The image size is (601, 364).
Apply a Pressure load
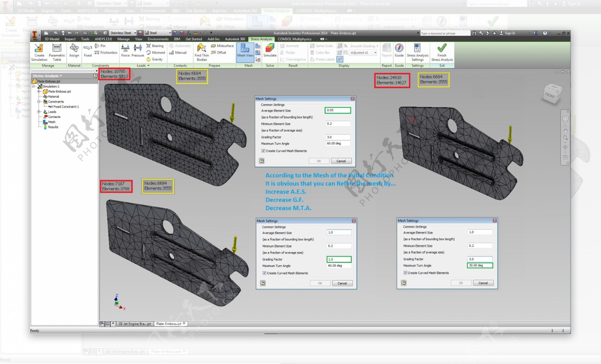point(138,51)
